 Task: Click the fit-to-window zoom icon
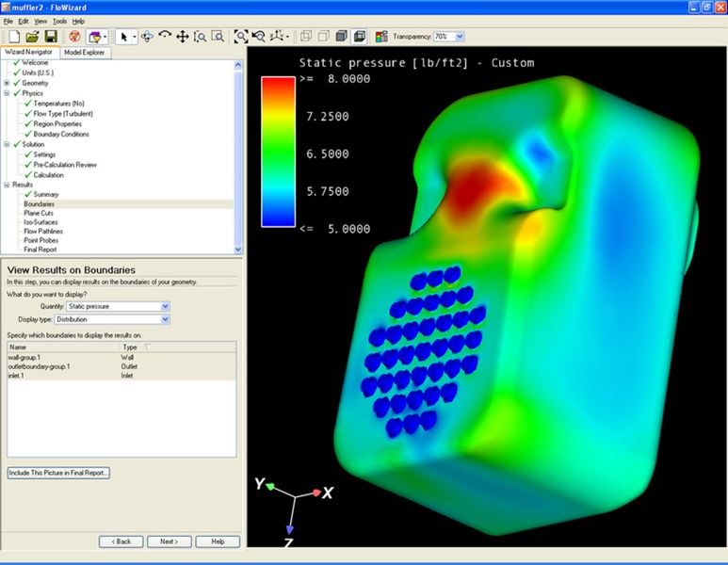(240, 37)
